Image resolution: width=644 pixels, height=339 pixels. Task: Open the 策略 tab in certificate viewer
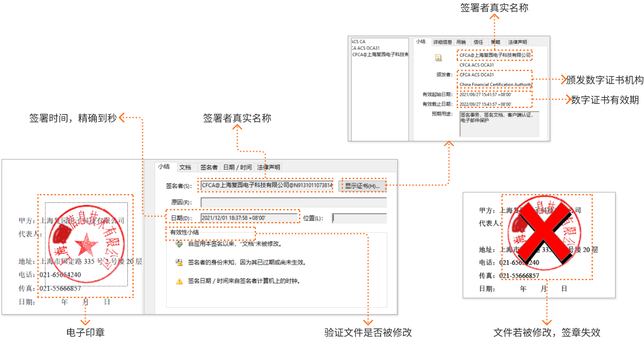click(496, 42)
